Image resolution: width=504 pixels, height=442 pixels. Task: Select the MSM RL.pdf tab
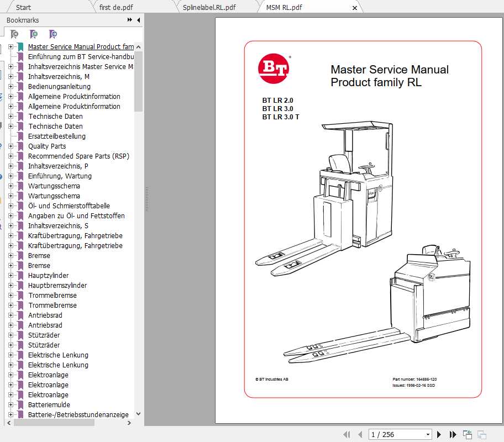click(284, 7)
